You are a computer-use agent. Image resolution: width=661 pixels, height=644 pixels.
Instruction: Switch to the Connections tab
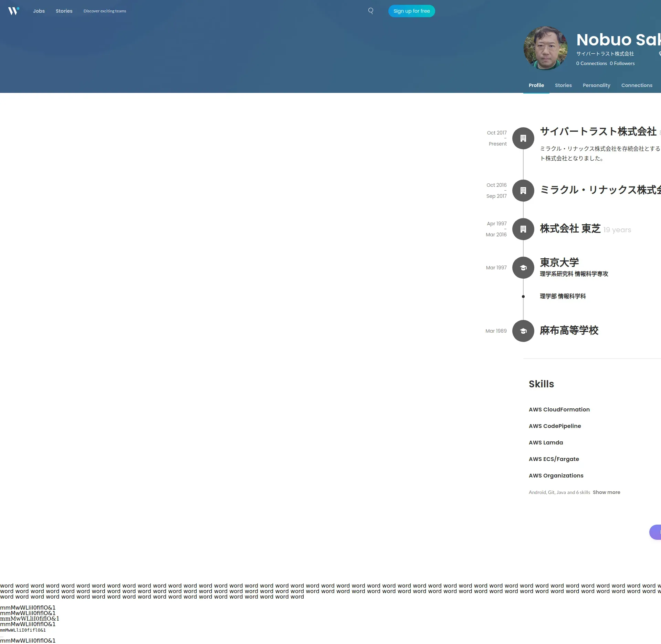click(x=637, y=85)
